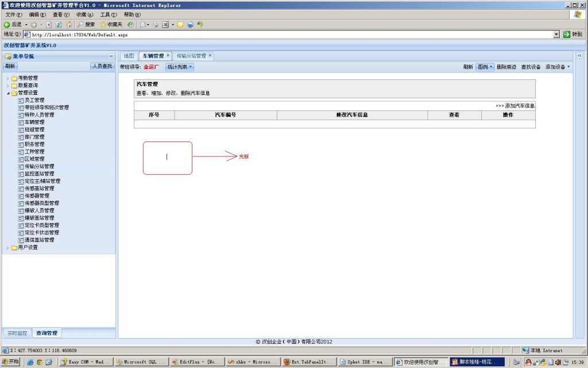
Task: Click the 查找设备 toolbar button
Action: pyautogui.click(x=531, y=67)
